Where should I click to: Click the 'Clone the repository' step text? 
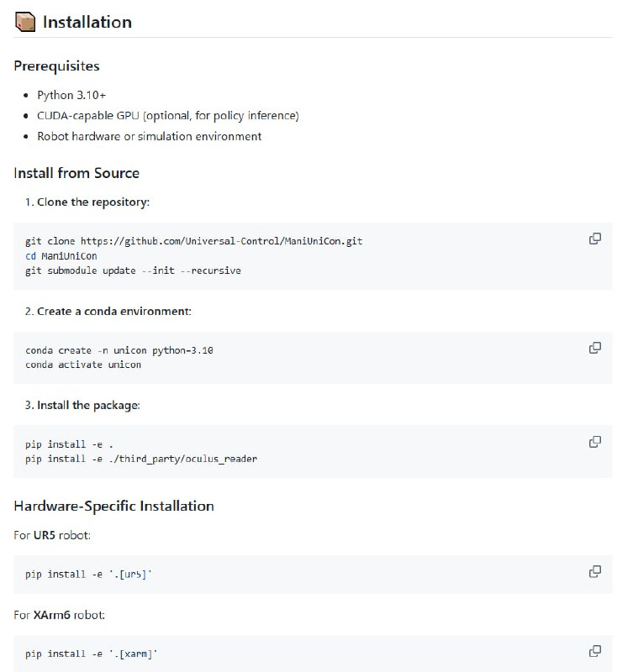(x=93, y=202)
